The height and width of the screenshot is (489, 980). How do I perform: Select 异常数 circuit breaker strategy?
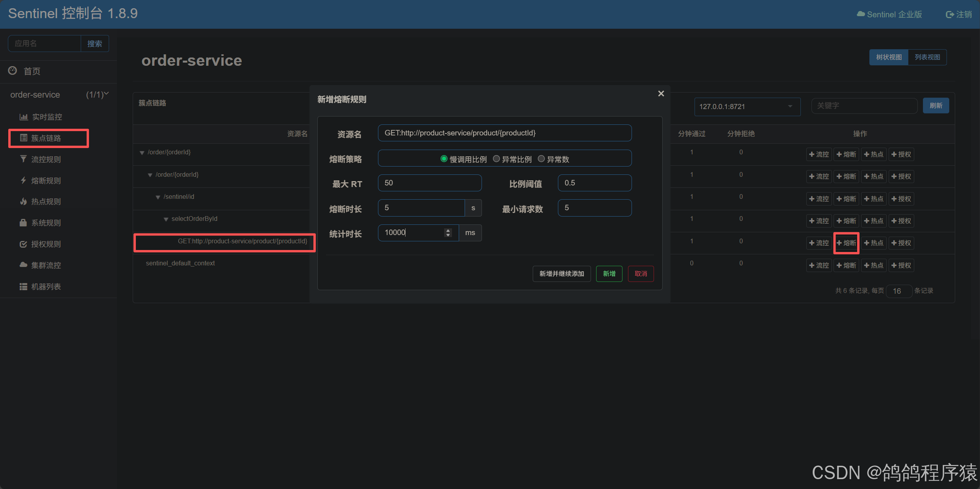pyautogui.click(x=541, y=159)
